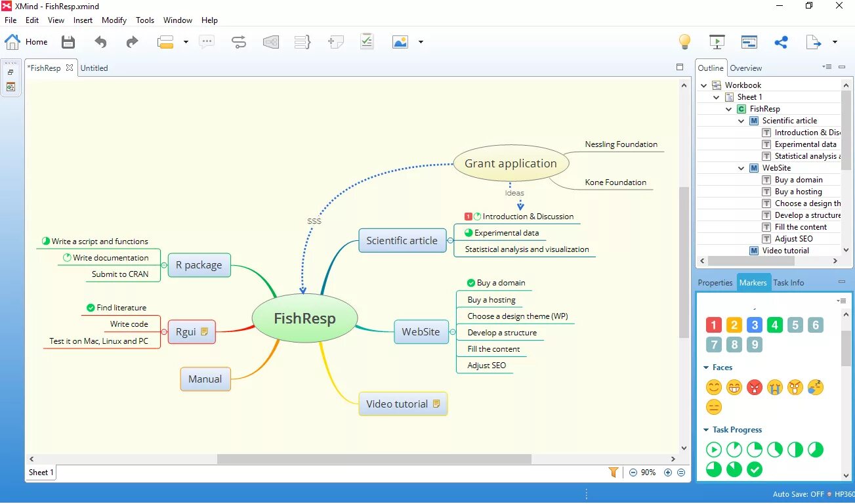Screen dimensions: 855x504
Task: Click the Sheet 1 sheet tab
Action: point(41,472)
